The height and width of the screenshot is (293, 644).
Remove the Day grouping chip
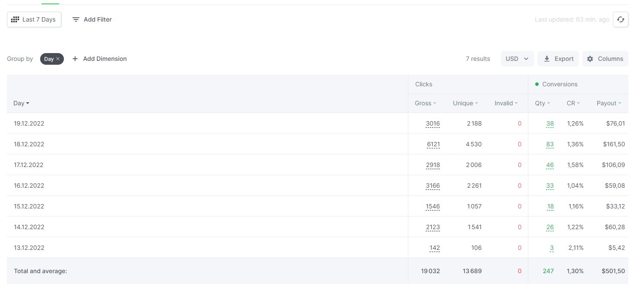[58, 59]
